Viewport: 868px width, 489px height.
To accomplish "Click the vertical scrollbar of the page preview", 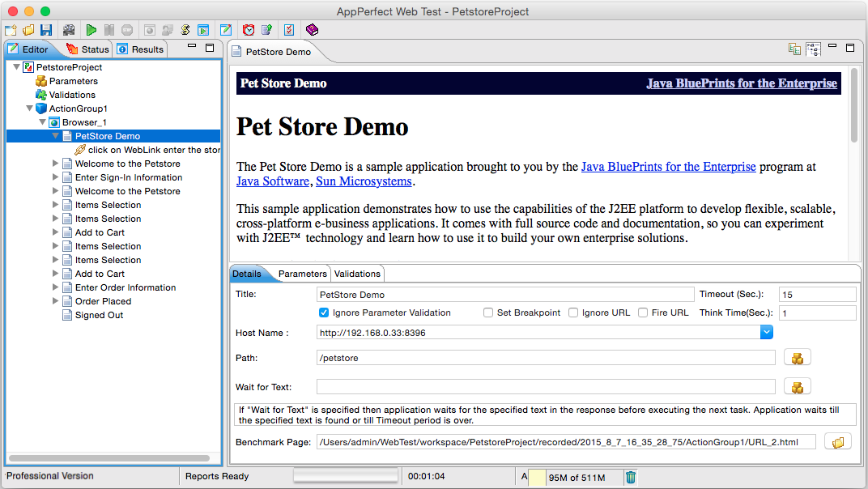I will pyautogui.click(x=854, y=105).
